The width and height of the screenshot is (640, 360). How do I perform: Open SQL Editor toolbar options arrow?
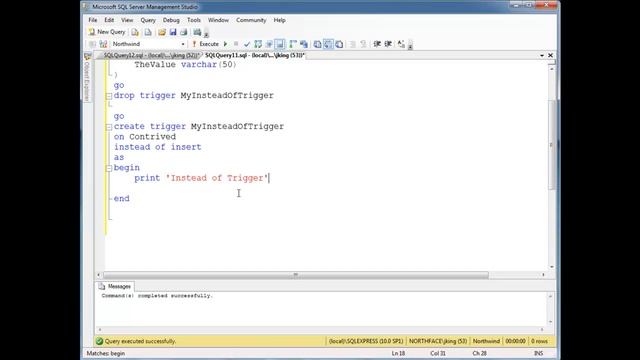click(x=410, y=45)
